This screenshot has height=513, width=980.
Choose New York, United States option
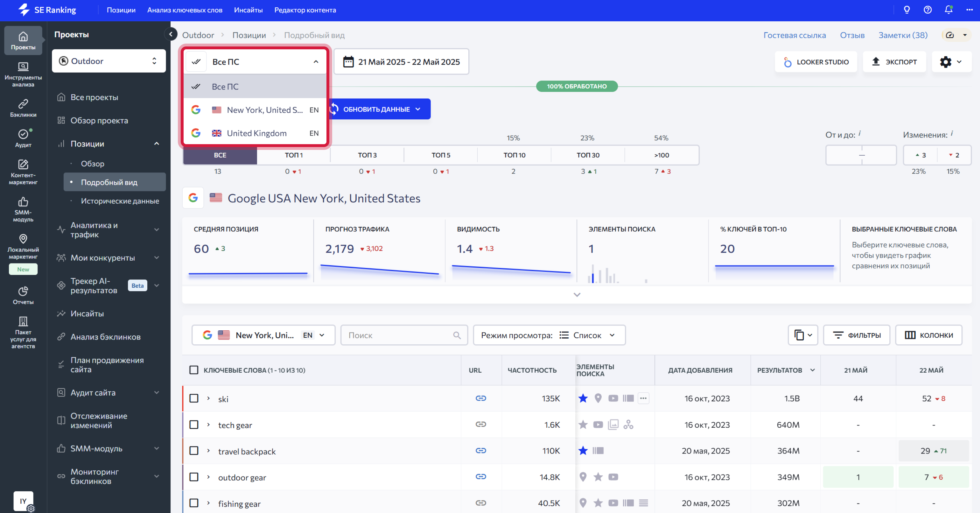(x=255, y=110)
